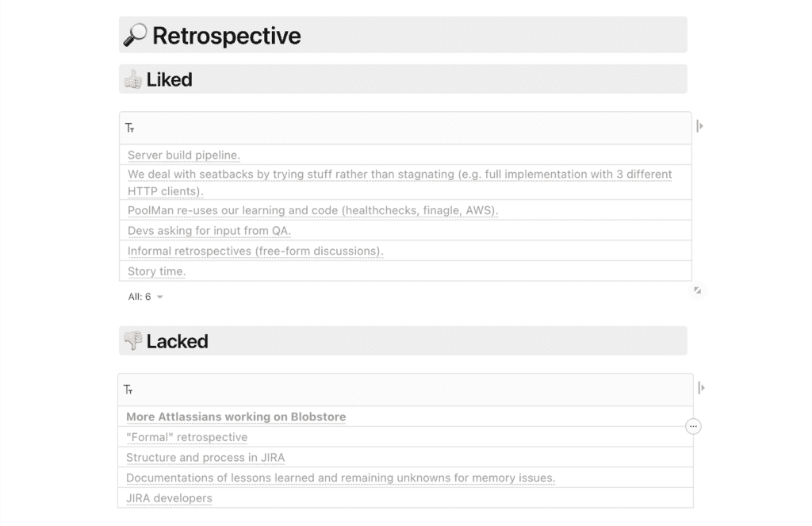Click the '"Formal" retrospective' entry

(186, 437)
